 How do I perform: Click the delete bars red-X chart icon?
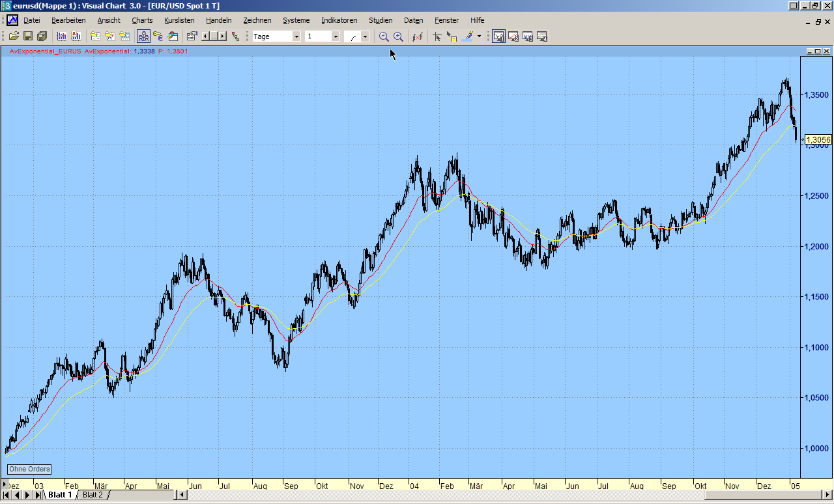pyautogui.click(x=418, y=36)
